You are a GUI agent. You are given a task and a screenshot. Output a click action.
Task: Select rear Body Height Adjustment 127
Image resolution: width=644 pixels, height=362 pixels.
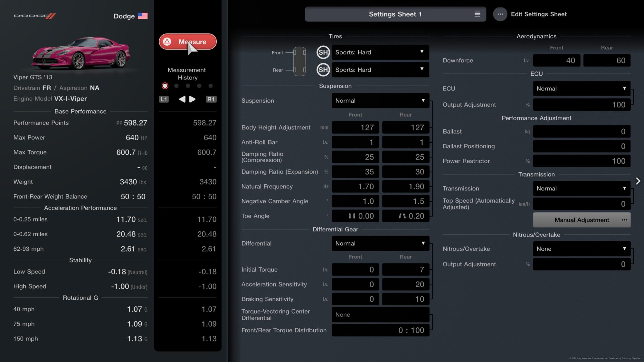[405, 128]
